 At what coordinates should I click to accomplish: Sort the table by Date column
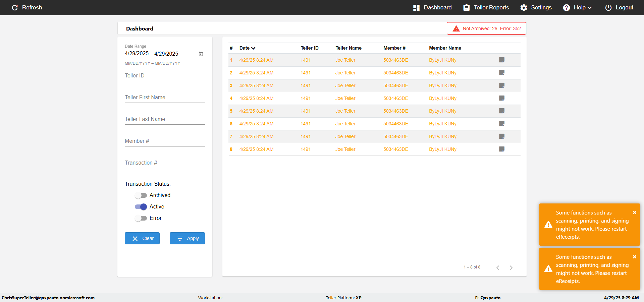point(247,48)
